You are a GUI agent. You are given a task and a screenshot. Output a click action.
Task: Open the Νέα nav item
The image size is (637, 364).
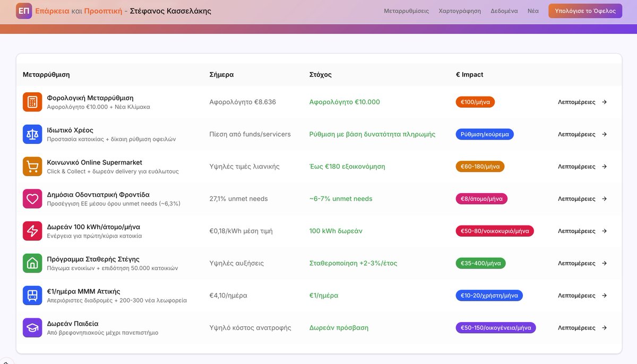coord(533,11)
